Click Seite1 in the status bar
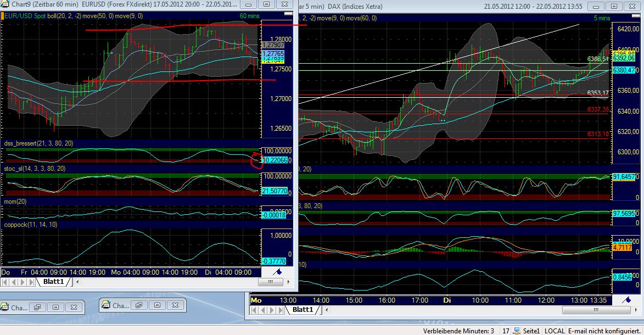Viewport: 644px width, 335px height. pyautogui.click(x=531, y=331)
